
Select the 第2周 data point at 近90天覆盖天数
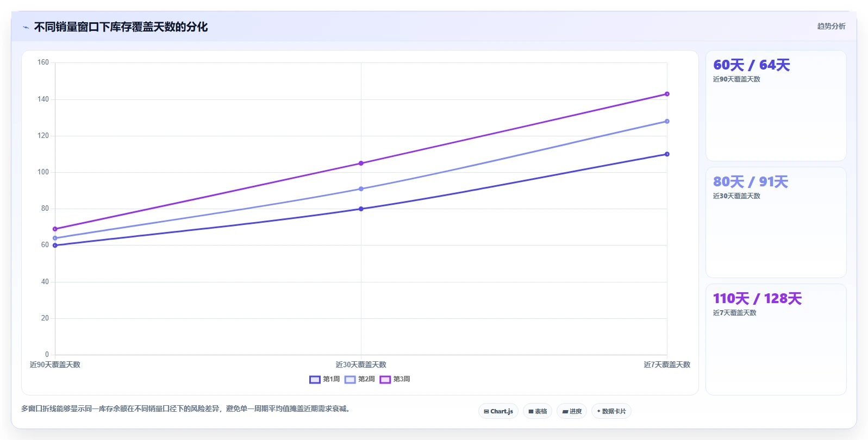55,238
